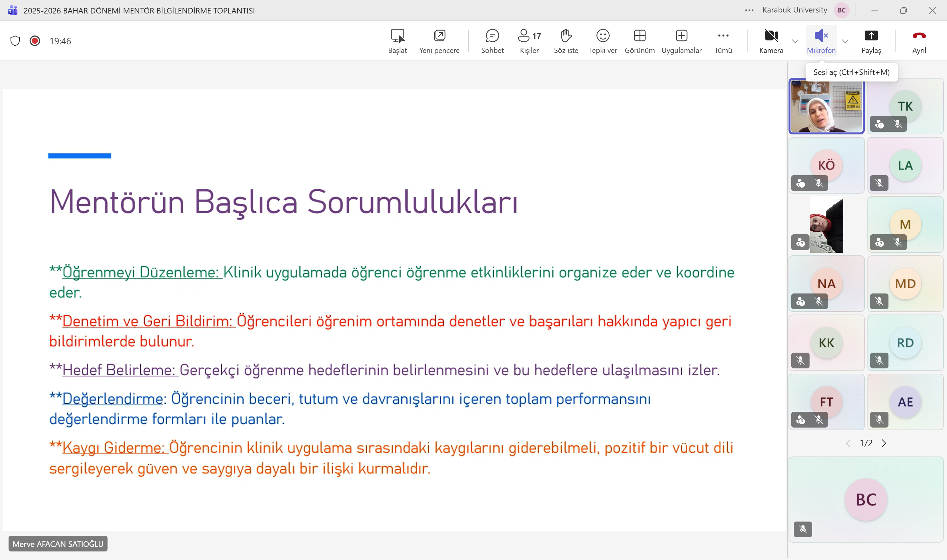Open the Görünüm view options
This screenshot has width=947, height=560.
coord(639,41)
